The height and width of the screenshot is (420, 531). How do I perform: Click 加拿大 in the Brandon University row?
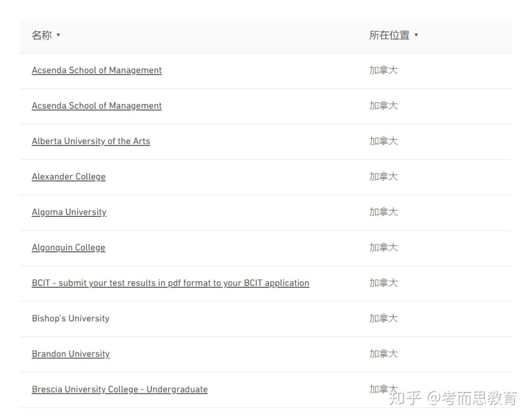coord(383,354)
